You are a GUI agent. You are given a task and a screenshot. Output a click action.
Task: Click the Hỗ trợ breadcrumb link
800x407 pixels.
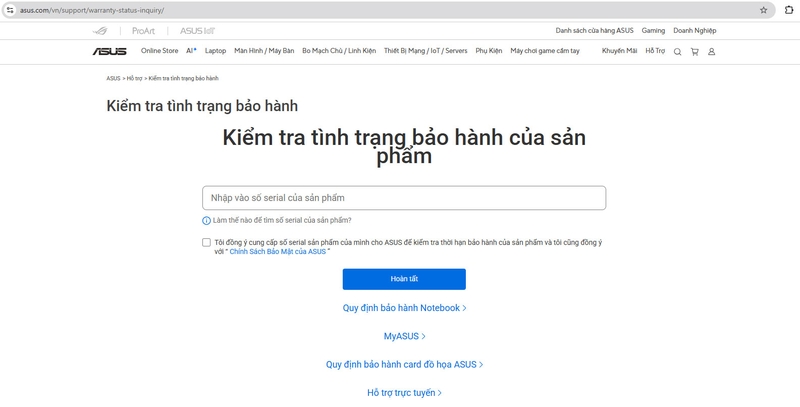(x=134, y=79)
